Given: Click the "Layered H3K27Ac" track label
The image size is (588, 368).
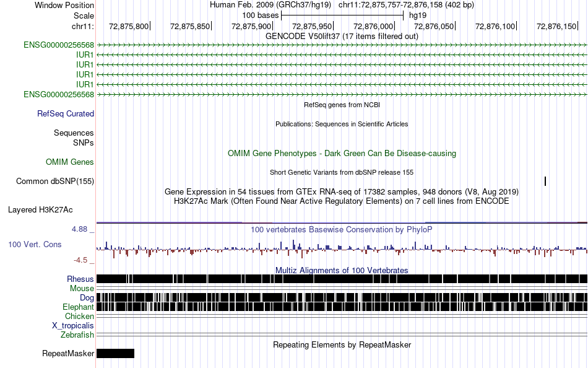Looking at the screenshot, I should click(40, 209).
